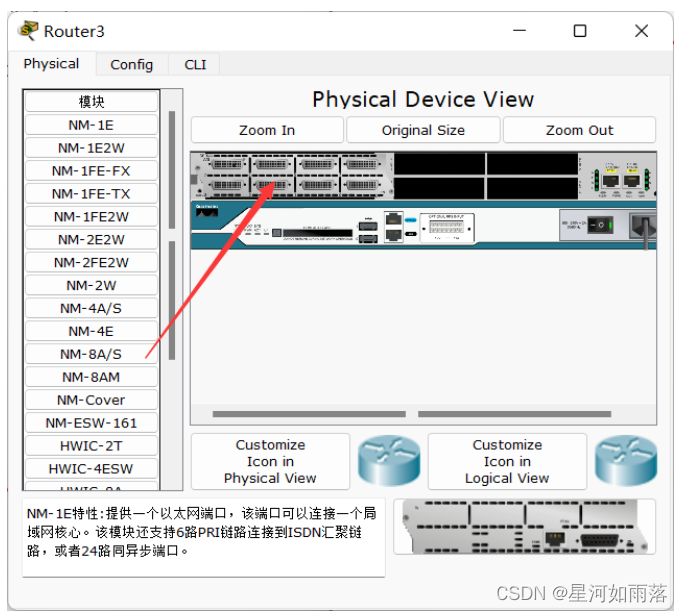Select the Physical tab
This screenshot has height=613, width=683.
pyautogui.click(x=51, y=64)
